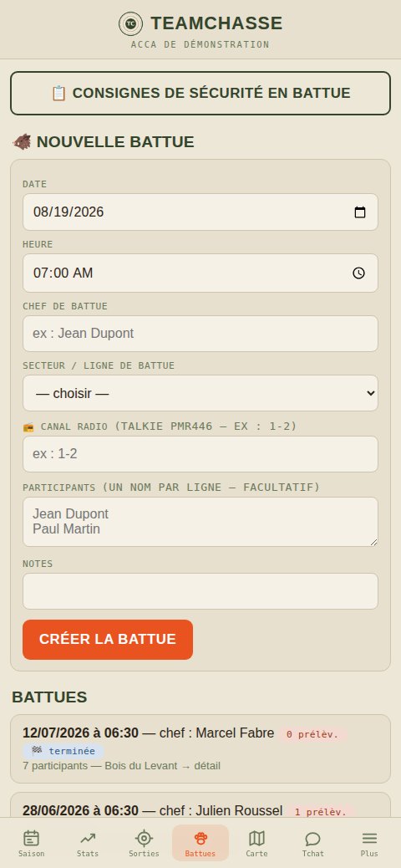This screenshot has width=401, height=868.
Task: Expand the Secteur / Ligne de battue dropdown
Action: [x=200, y=393]
